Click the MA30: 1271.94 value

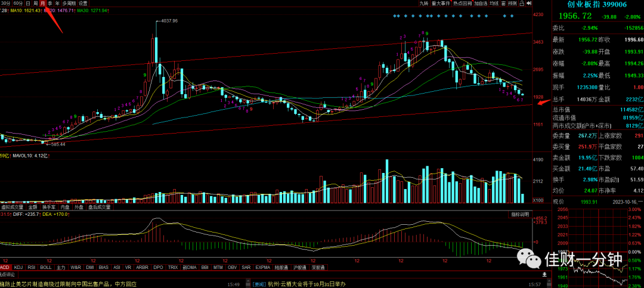(x=92, y=10)
